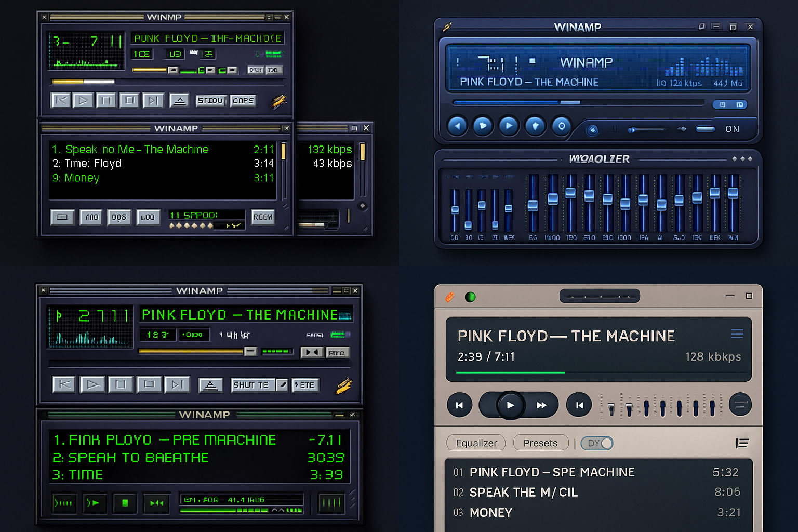This screenshot has height=532, width=798.
Task: Click the fast-forward icon on the tan player
Action: point(542,405)
